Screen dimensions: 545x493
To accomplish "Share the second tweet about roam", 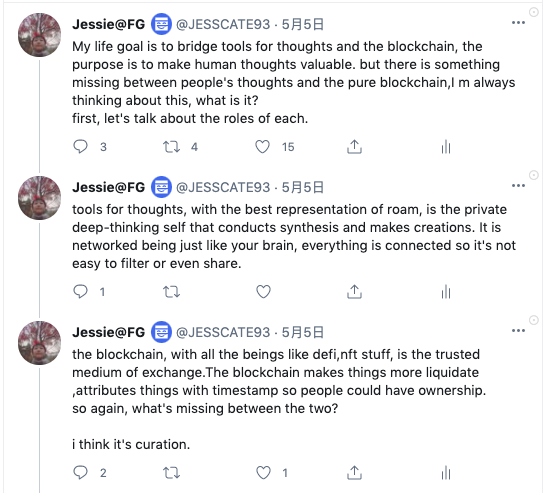I will (x=354, y=291).
